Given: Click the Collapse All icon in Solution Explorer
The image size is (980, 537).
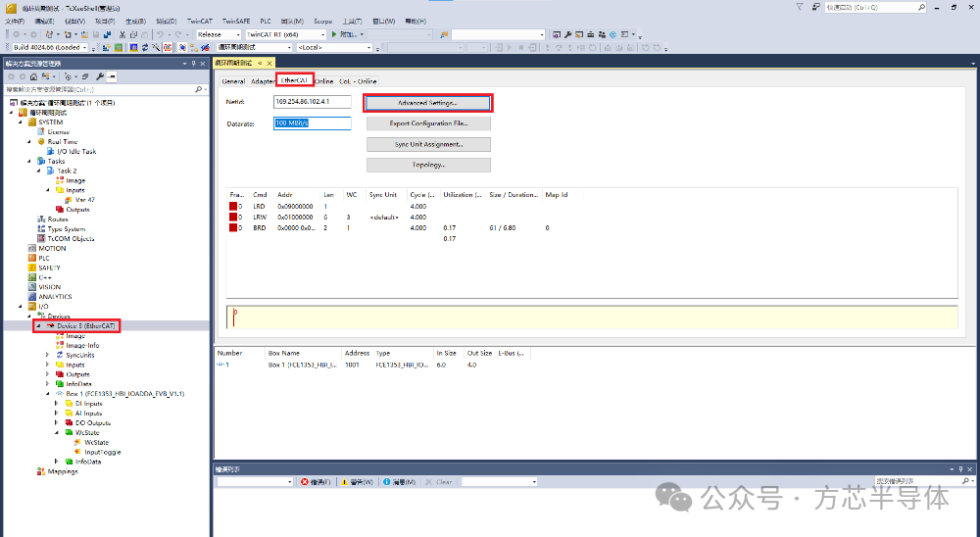Looking at the screenshot, I should [85, 76].
